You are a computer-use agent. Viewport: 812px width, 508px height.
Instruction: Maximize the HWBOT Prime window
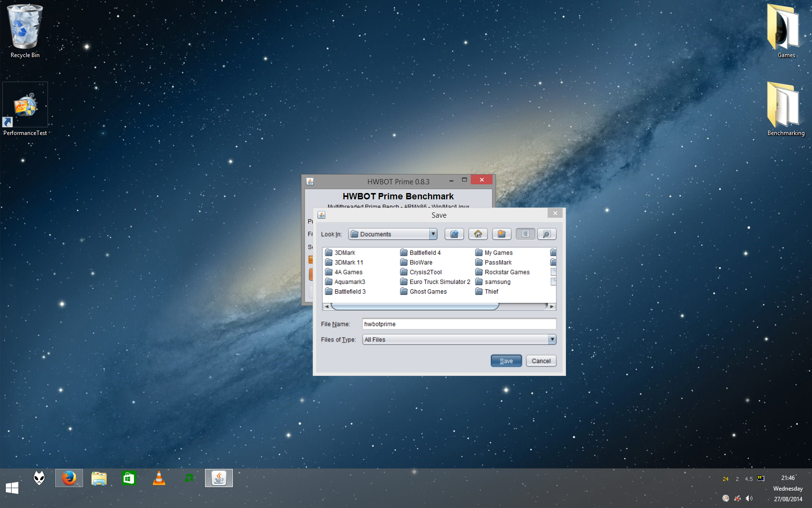[464, 180]
